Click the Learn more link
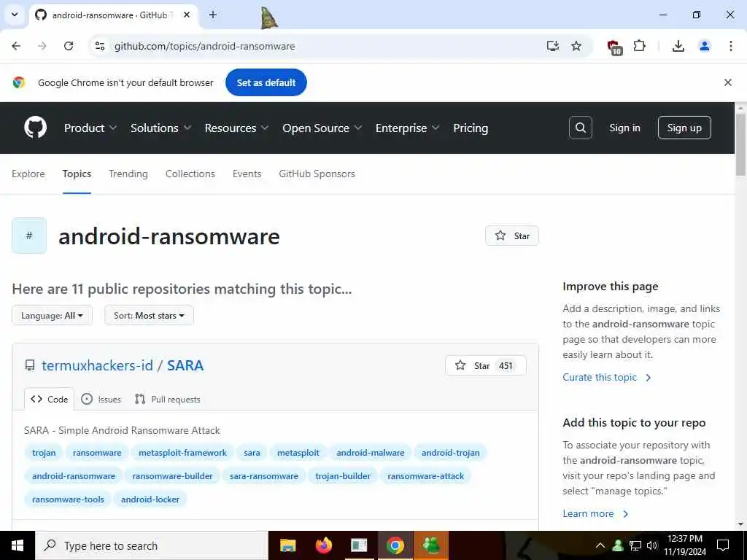The height and width of the screenshot is (560, 747). pos(595,513)
